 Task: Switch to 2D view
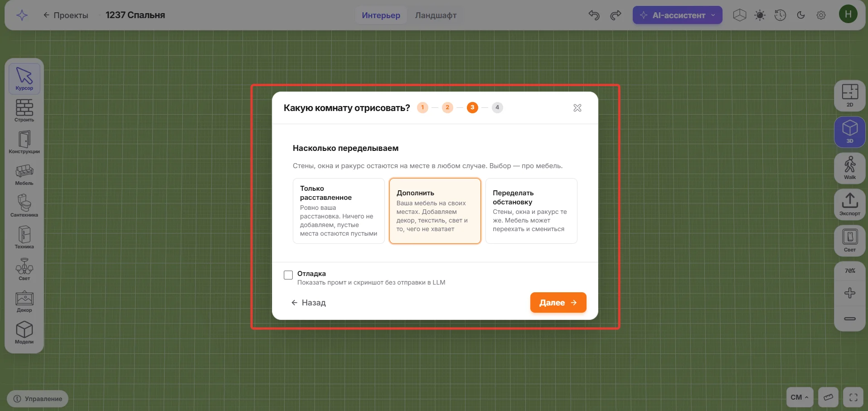pyautogui.click(x=850, y=95)
